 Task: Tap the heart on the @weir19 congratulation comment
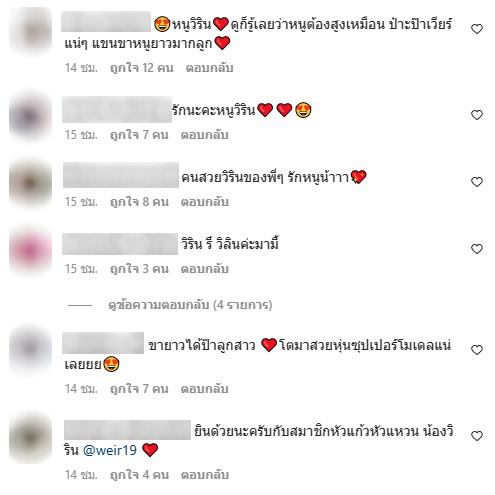(x=477, y=436)
